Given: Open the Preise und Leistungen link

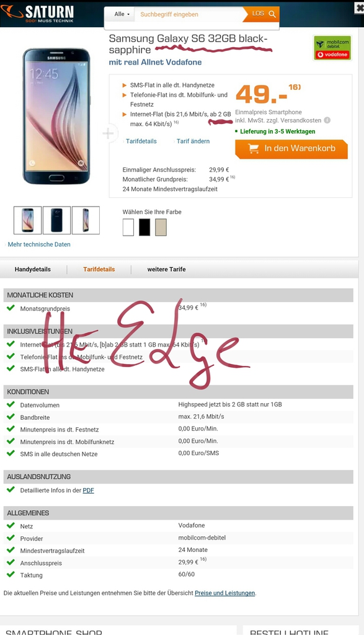Looking at the screenshot, I should [224, 593].
